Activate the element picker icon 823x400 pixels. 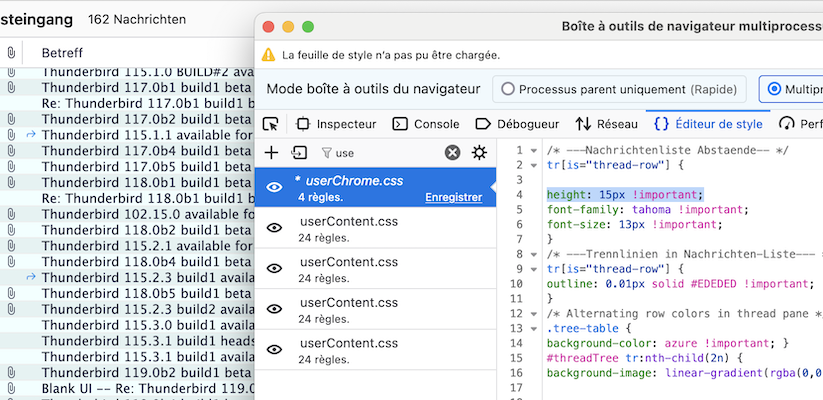[x=270, y=124]
